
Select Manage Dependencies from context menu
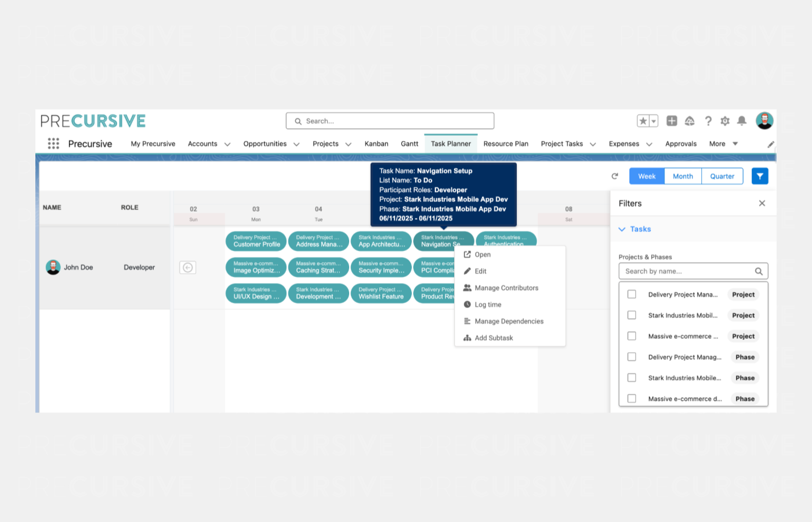509,321
